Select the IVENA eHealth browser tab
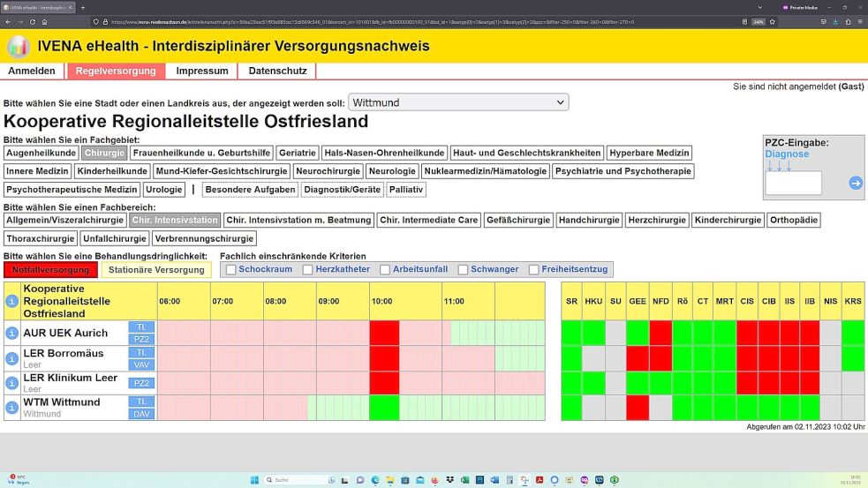Viewport: 868px width, 488px height. coord(38,8)
